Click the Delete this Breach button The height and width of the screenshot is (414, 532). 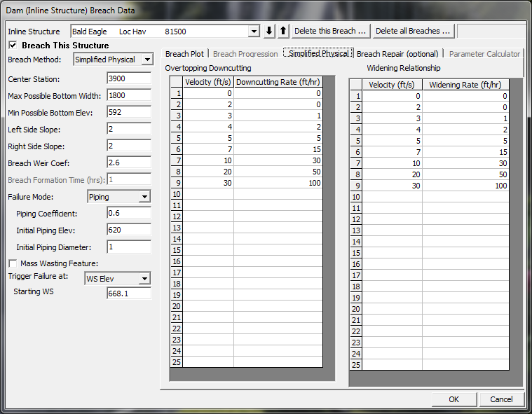coord(330,32)
